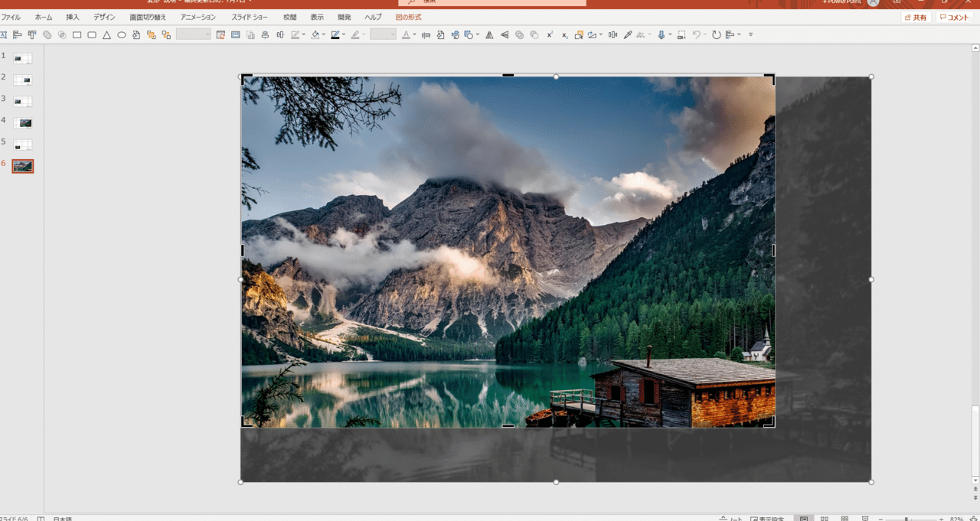Image resolution: width=980 pixels, height=521 pixels.
Task: Click the flip horizontal icon
Action: coord(490,34)
